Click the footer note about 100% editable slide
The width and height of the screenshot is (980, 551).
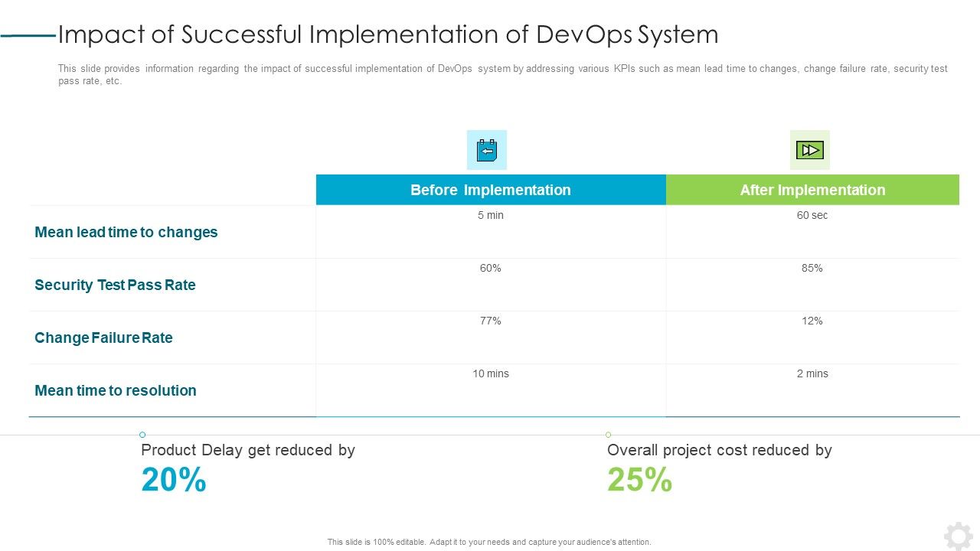pos(489,542)
